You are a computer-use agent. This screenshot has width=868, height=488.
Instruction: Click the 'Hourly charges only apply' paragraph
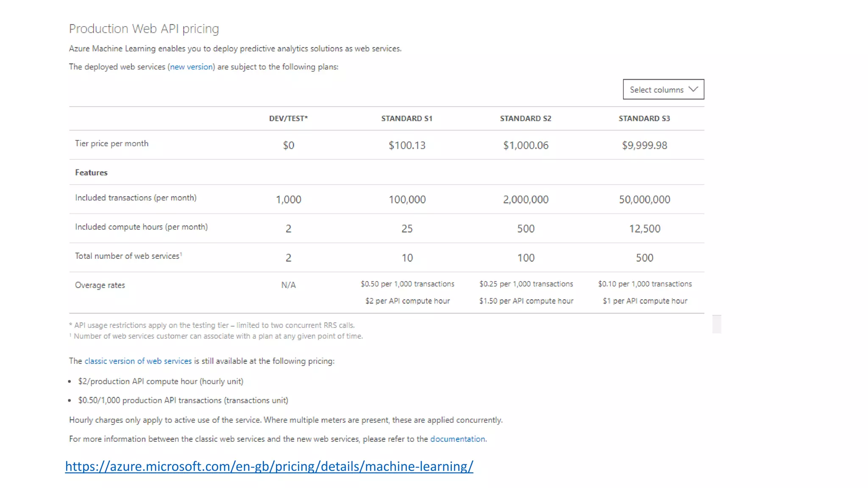coord(286,420)
